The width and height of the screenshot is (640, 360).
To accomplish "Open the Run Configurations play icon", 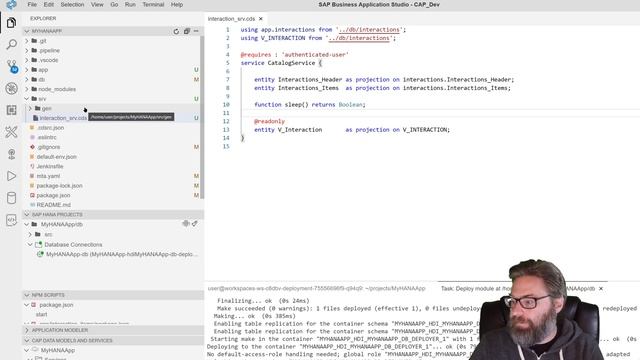I will pos(11,176).
